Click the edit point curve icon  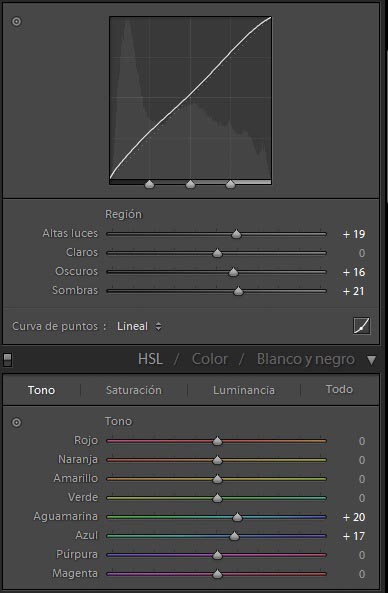click(x=362, y=326)
